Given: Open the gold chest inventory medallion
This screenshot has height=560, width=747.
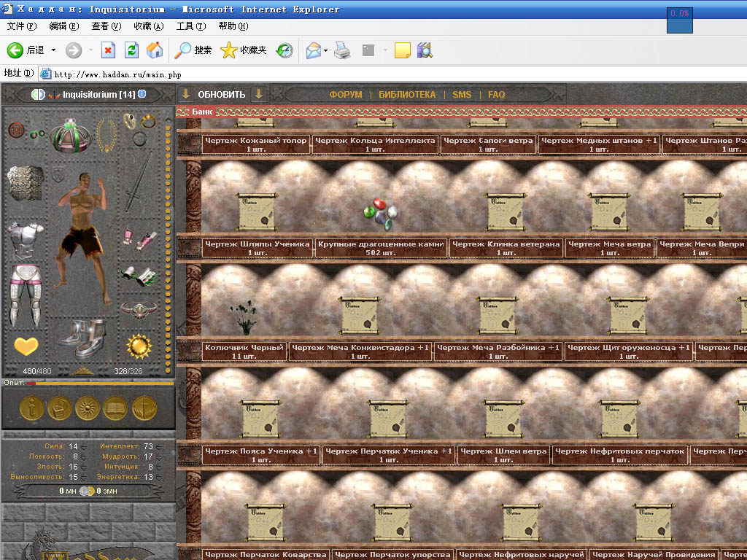Looking at the screenshot, I should point(60,408).
